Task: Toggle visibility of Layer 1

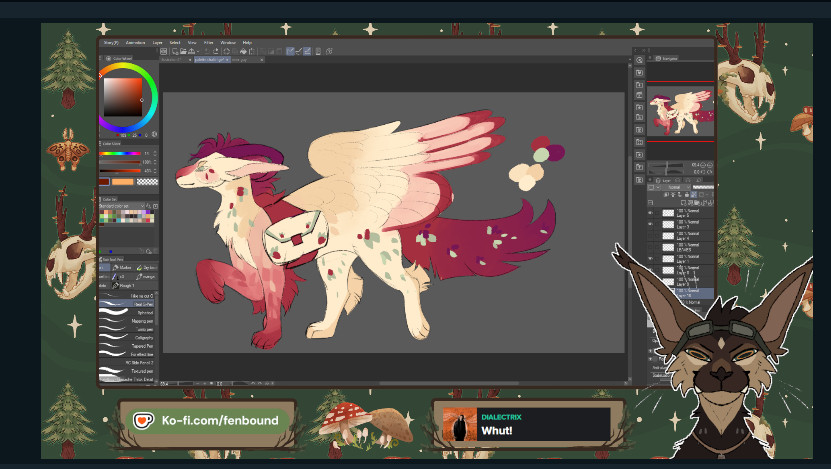Action: click(650, 259)
